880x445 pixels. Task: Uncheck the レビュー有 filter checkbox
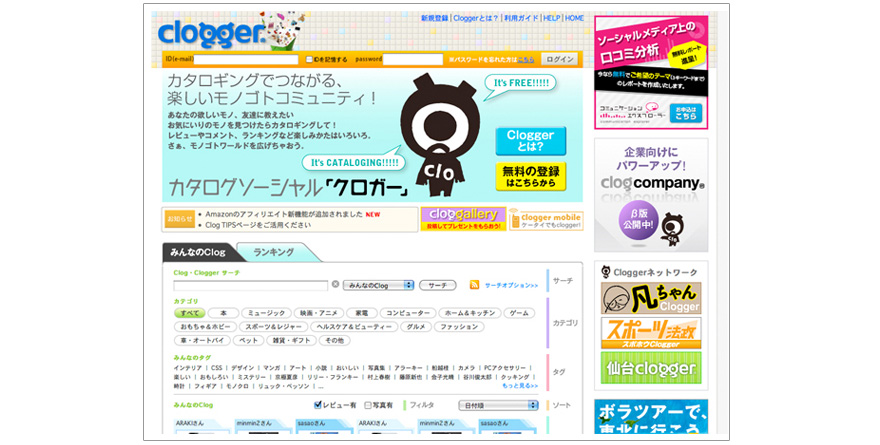click(319, 405)
